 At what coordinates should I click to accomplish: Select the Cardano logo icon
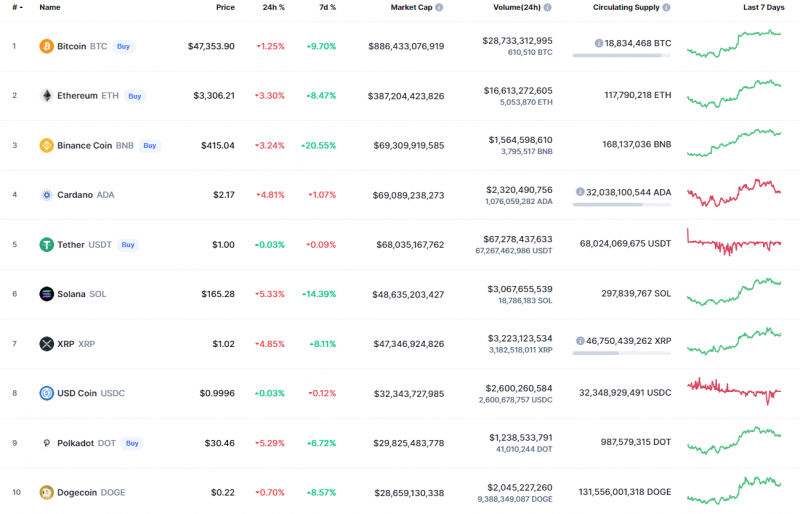click(x=46, y=195)
